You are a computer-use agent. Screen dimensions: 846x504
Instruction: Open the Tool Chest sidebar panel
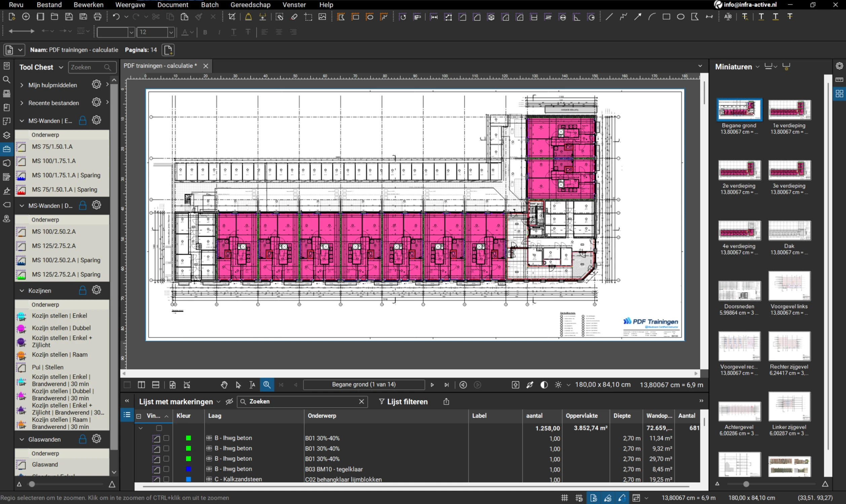click(x=6, y=149)
